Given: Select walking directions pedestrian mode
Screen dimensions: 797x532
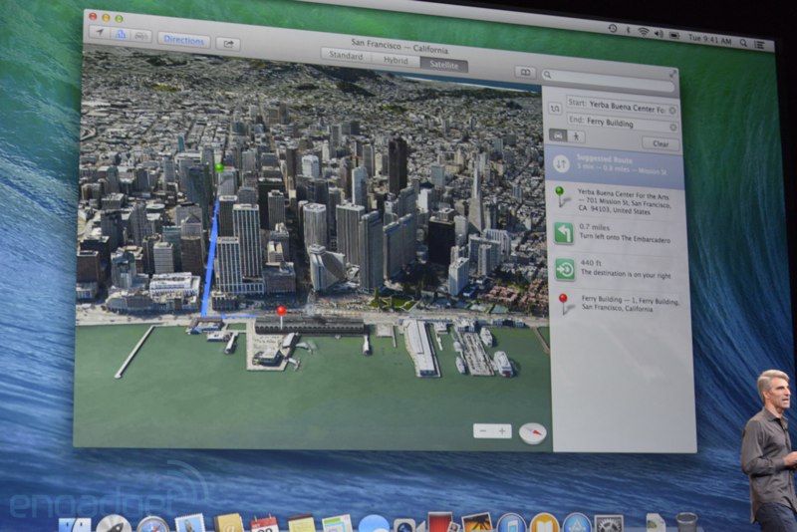Looking at the screenshot, I should pos(577,136).
